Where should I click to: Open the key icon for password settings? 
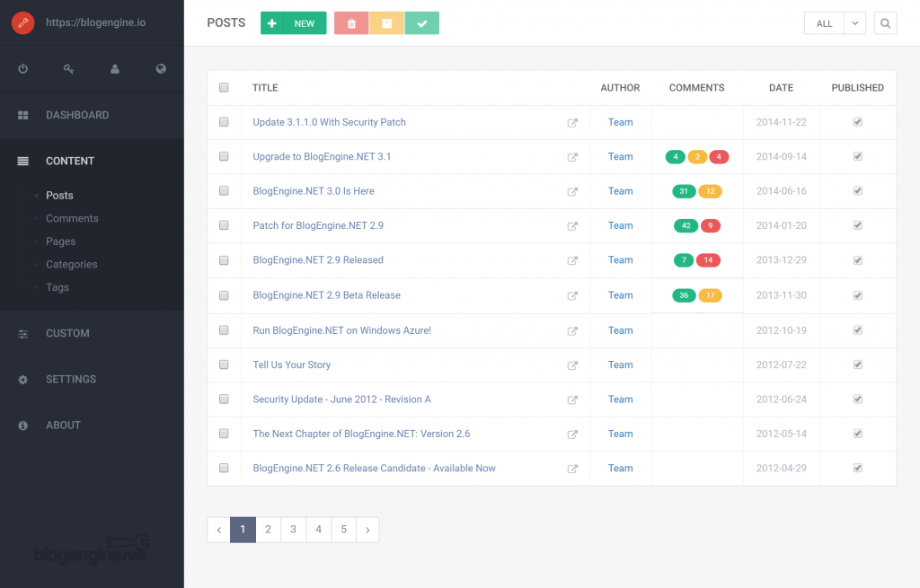coord(68,68)
